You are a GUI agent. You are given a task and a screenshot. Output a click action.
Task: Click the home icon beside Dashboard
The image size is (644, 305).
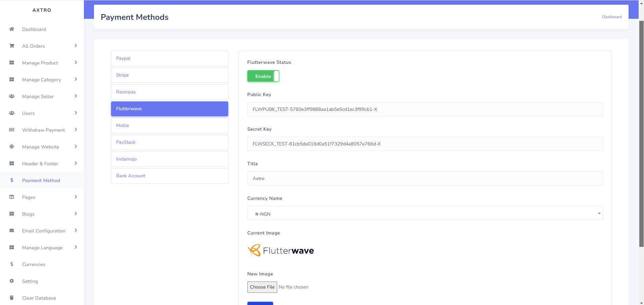[x=12, y=29]
